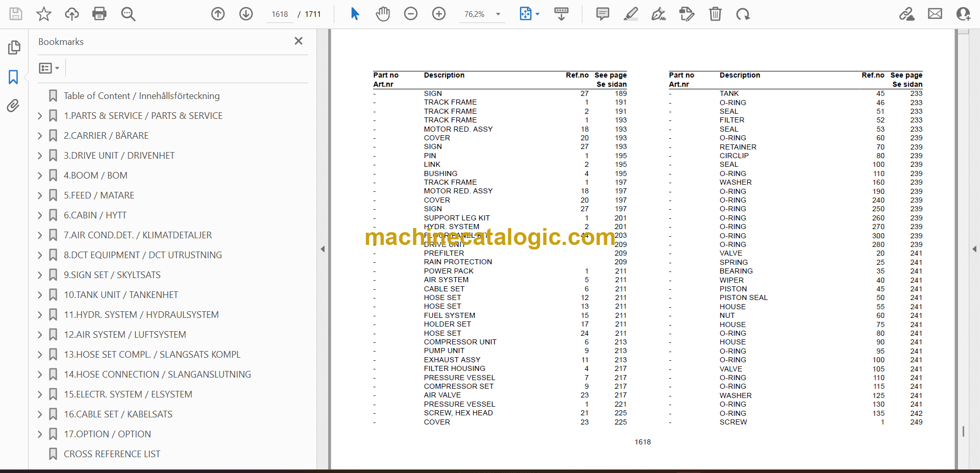Click COMPRESSOR UNIT row text
The image size is (980, 473).
[x=460, y=342]
